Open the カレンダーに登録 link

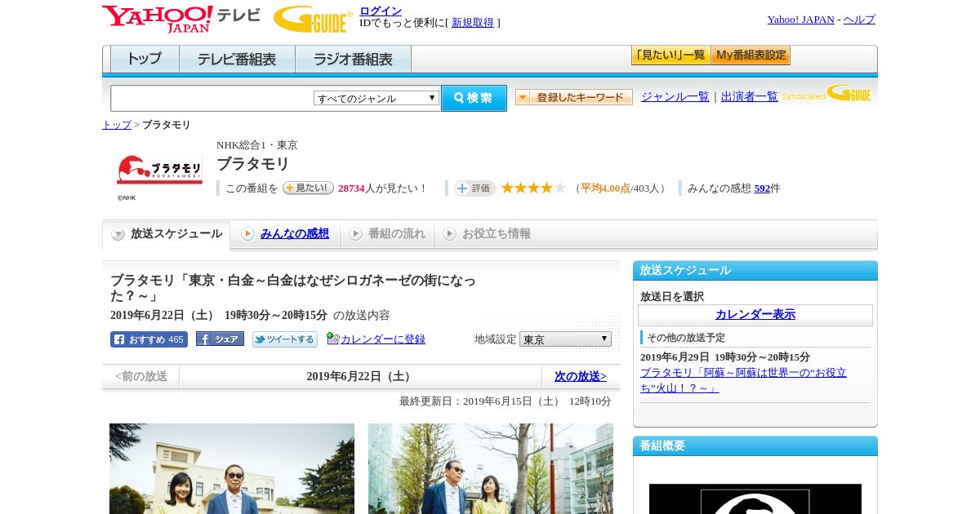tap(383, 339)
